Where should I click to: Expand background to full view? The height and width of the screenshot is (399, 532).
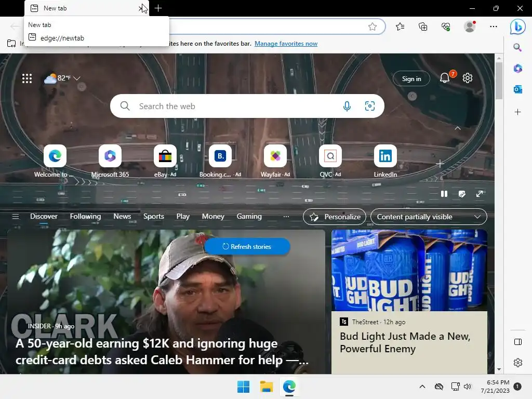tap(480, 194)
